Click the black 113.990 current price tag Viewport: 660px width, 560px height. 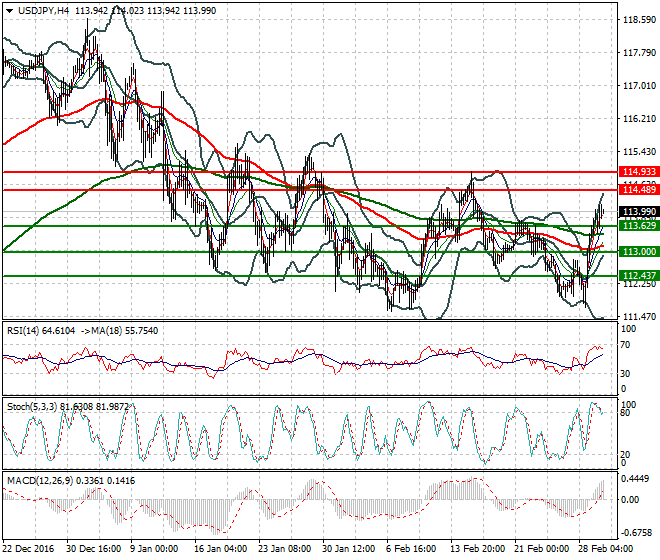click(x=638, y=212)
